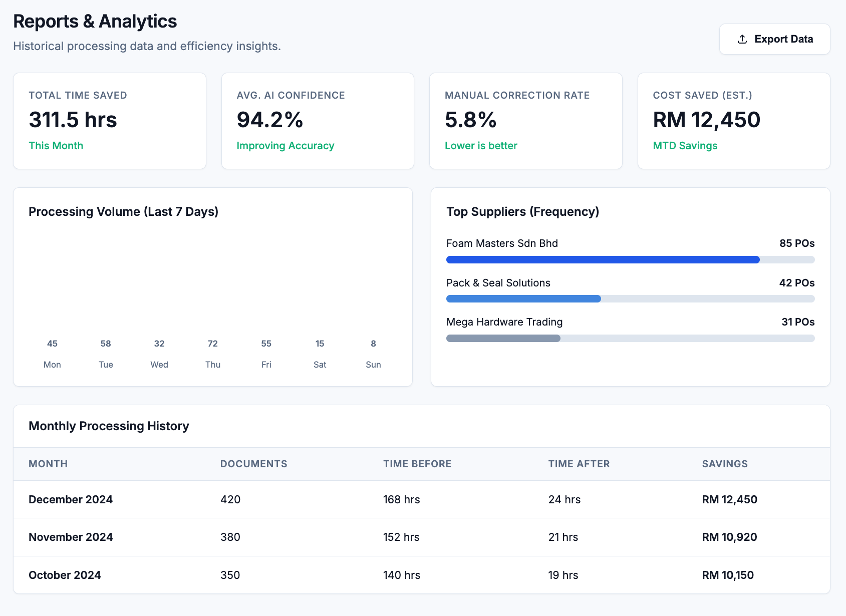The image size is (846, 616).
Task: Select the Total Time Saved card
Action: pyautogui.click(x=109, y=121)
